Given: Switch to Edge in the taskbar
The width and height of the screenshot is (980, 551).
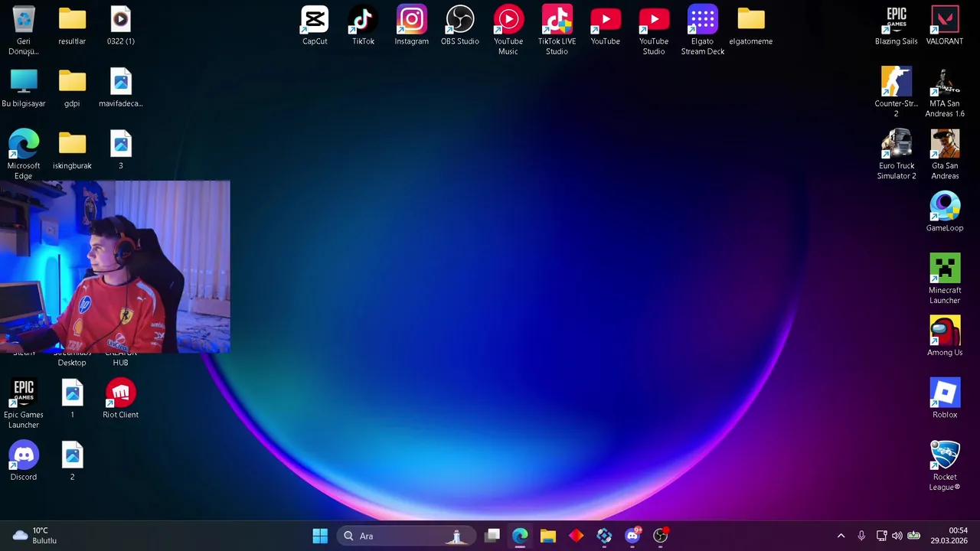Looking at the screenshot, I should [520, 536].
